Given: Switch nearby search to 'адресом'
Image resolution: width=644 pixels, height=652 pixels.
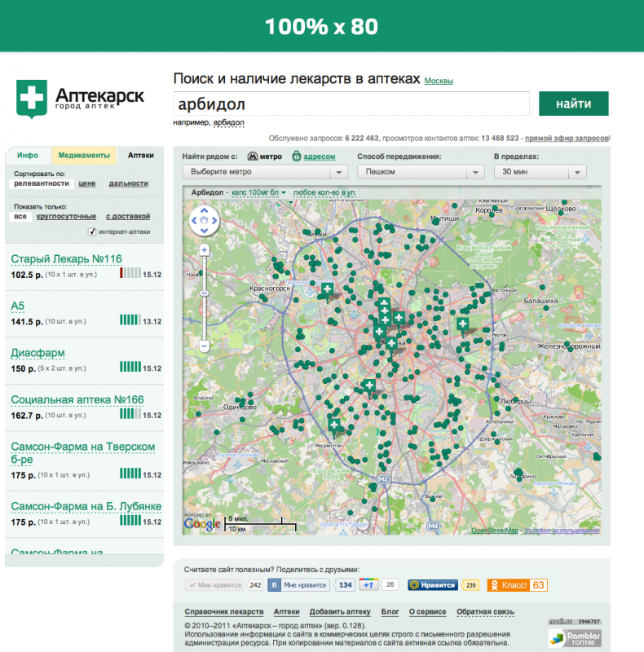Looking at the screenshot, I should [x=313, y=156].
